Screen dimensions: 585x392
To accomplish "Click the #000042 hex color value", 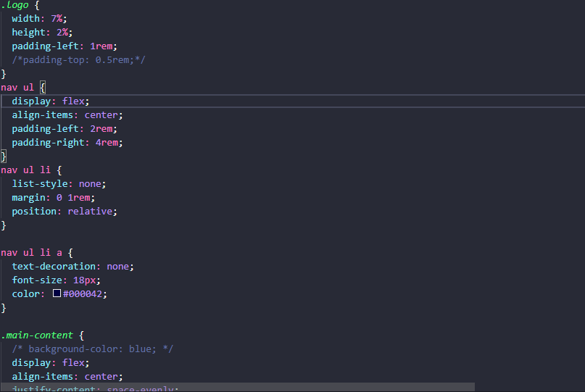I will [x=83, y=294].
